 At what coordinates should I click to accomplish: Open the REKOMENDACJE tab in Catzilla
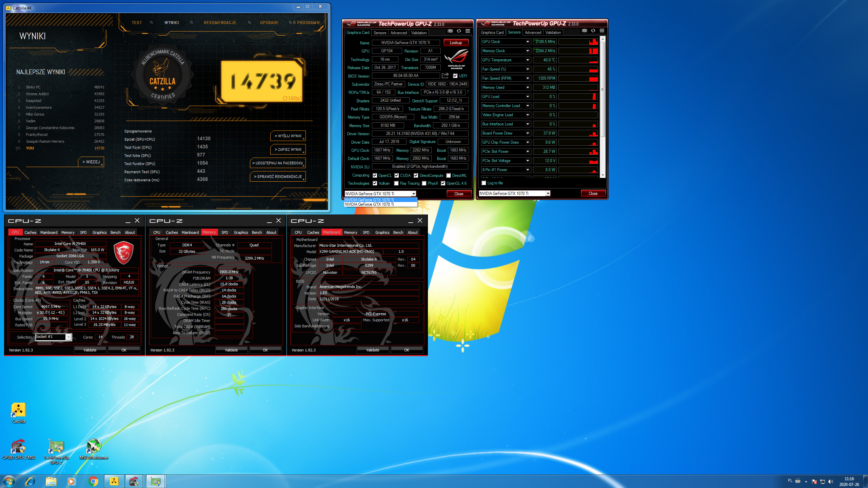220,23
